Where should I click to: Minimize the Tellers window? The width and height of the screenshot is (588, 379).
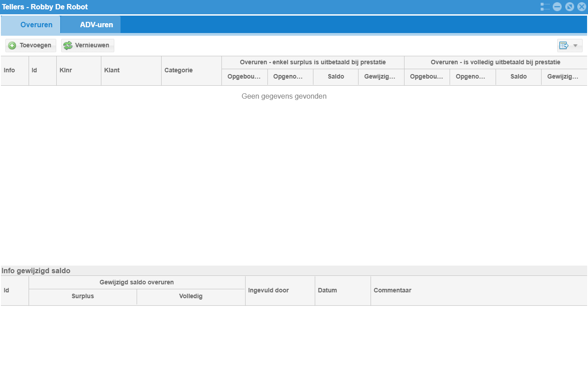tap(557, 7)
